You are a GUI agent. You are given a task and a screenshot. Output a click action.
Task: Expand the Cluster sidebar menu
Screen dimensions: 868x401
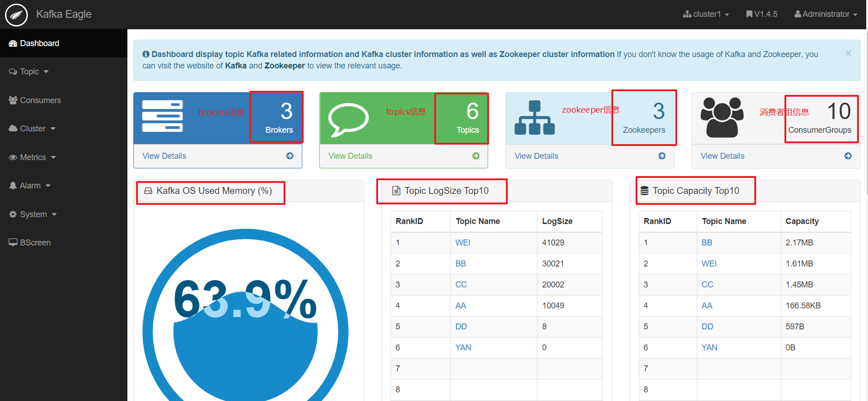63,129
